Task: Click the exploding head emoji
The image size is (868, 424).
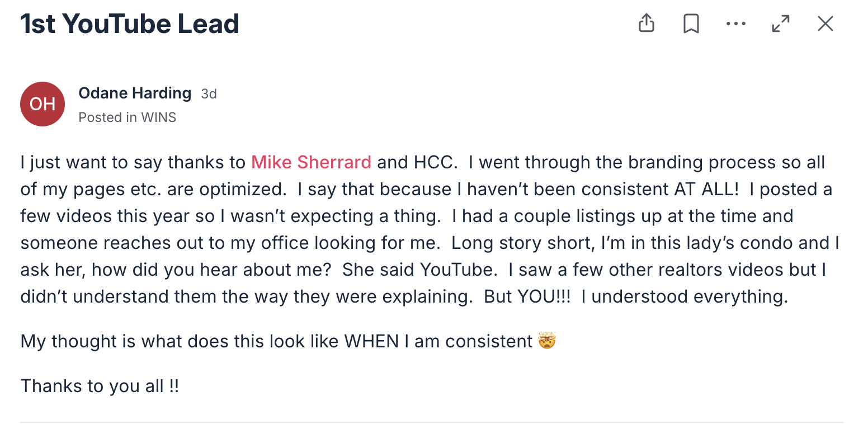Action: coord(546,341)
